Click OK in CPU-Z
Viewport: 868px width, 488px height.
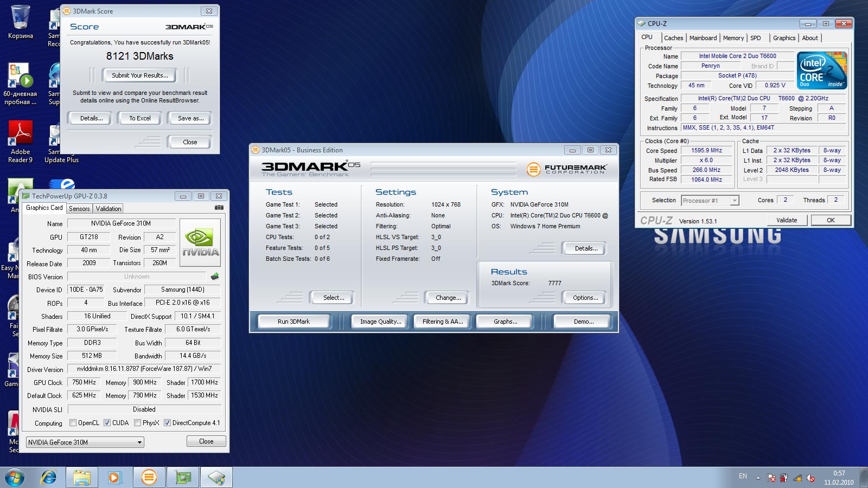coord(831,220)
